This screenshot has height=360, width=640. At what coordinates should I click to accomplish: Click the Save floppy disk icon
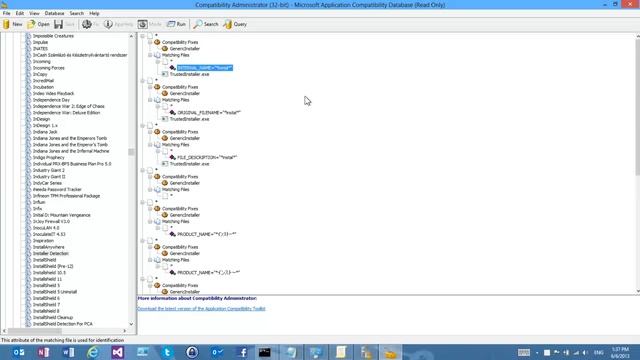[x=58, y=24]
